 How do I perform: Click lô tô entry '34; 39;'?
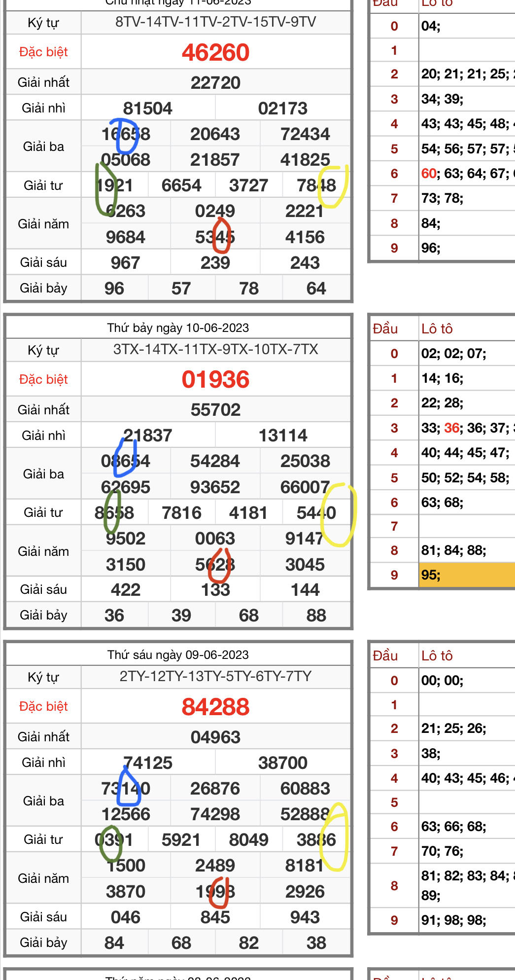pyautogui.click(x=442, y=99)
